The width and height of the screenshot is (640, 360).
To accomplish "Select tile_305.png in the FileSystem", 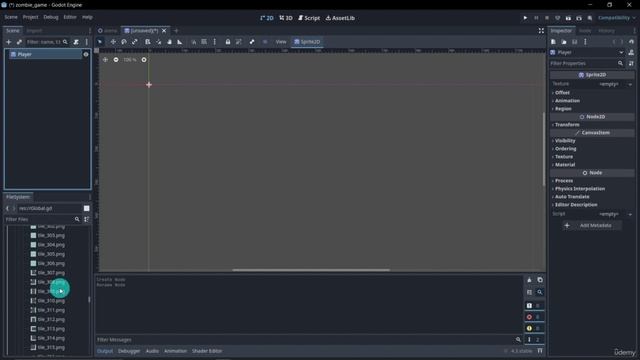I will pos(51,254).
